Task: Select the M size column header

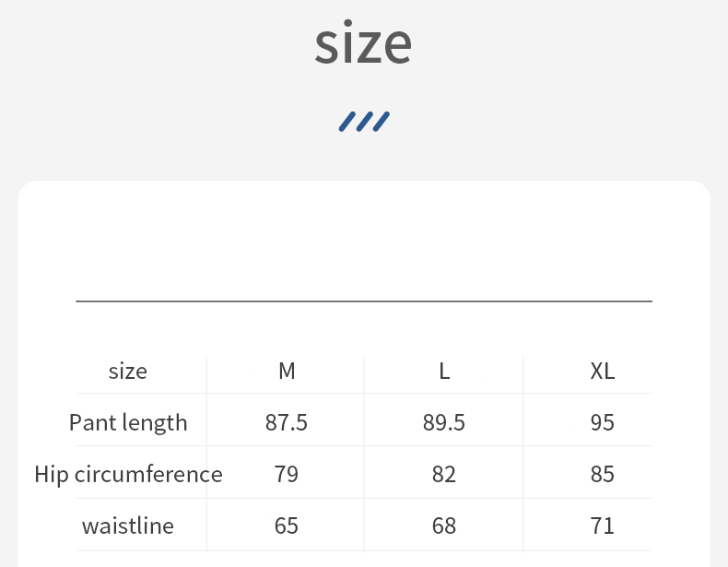Action: pos(287,372)
